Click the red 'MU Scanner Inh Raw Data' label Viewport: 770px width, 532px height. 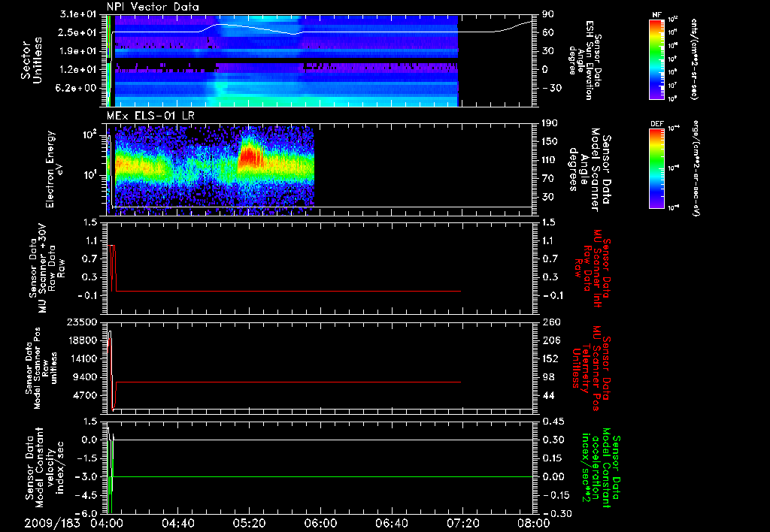(x=593, y=268)
